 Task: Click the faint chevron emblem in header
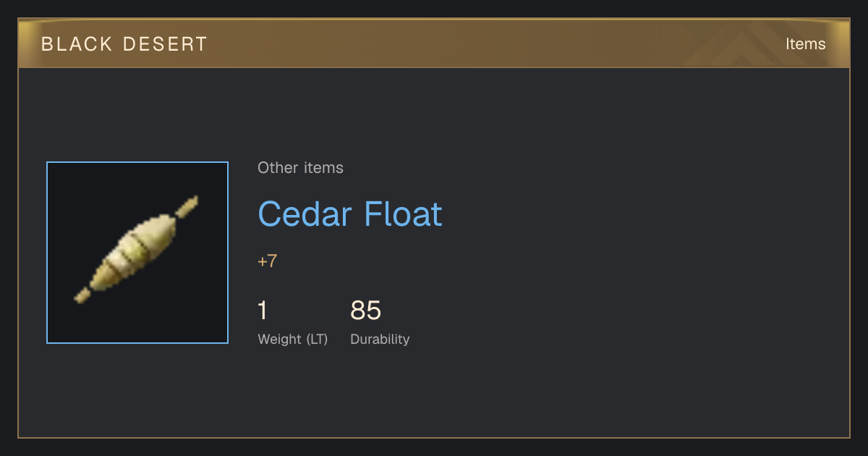pos(746,45)
